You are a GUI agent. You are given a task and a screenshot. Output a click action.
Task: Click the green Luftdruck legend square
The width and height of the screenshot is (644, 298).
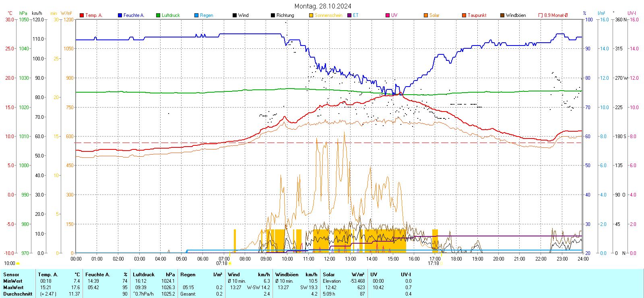click(x=158, y=15)
